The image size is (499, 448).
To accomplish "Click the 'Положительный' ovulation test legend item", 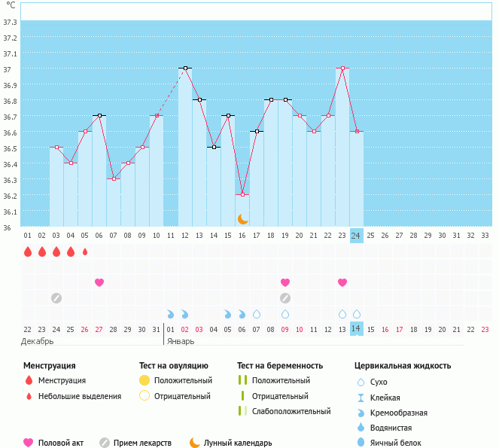I will tap(183, 380).
